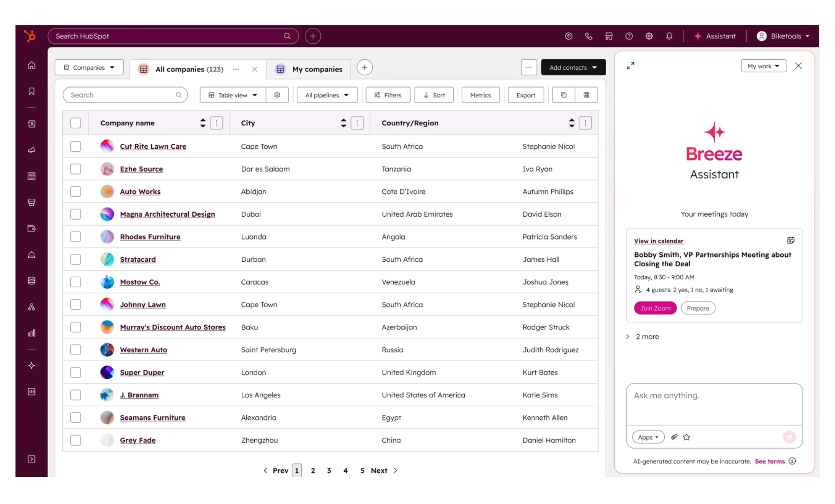835x504 pixels.
Task: Click the Join Zoom button
Action: click(x=655, y=308)
